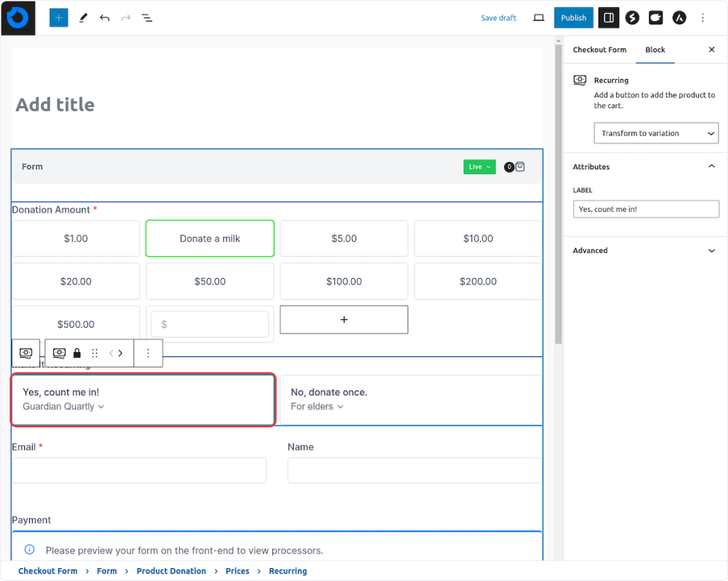Viewport: 728px width, 581px height.
Task: Click the blue block inserter plus icon
Action: coord(58,18)
